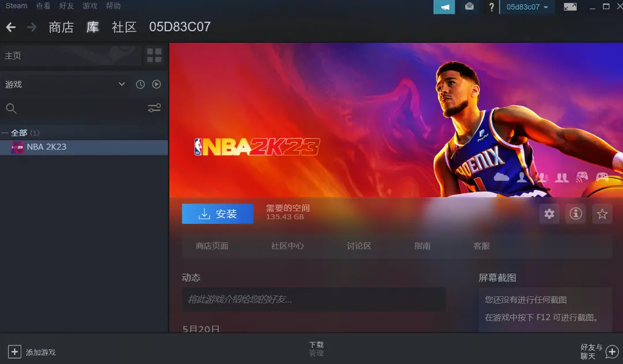Open the 指南 guides link
Image resolution: width=623 pixels, height=364 pixels.
click(422, 246)
